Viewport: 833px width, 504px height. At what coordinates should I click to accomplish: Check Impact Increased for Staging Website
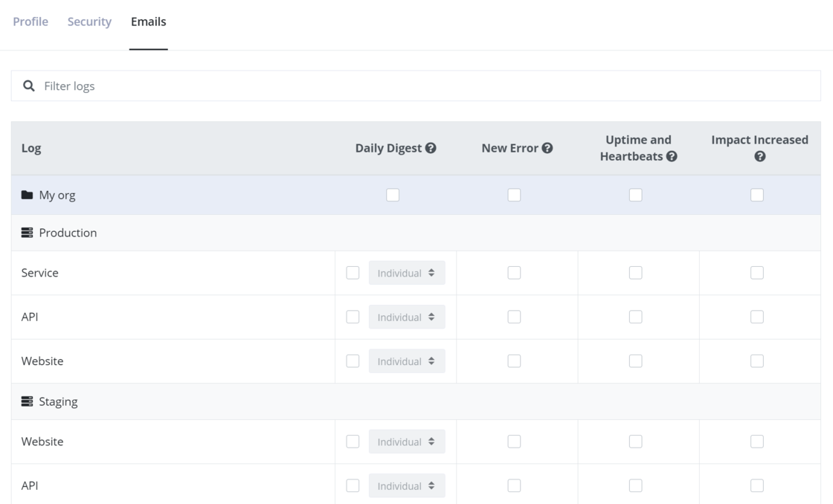(x=757, y=442)
